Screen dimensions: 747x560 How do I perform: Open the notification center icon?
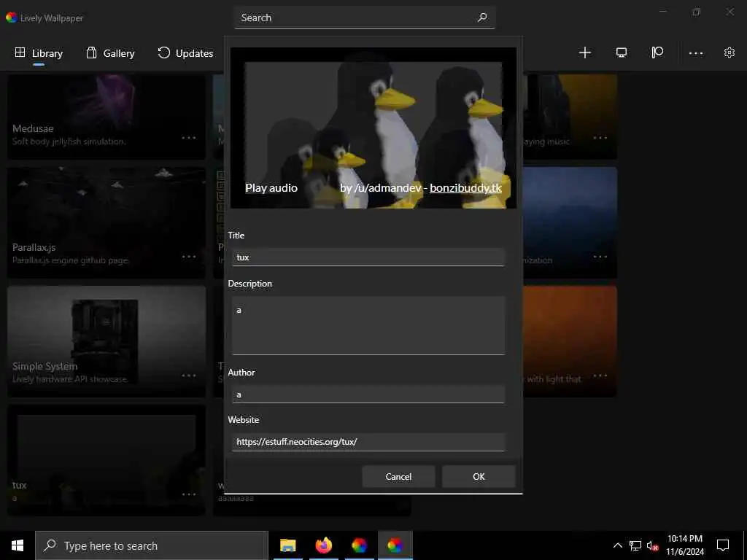(723, 545)
